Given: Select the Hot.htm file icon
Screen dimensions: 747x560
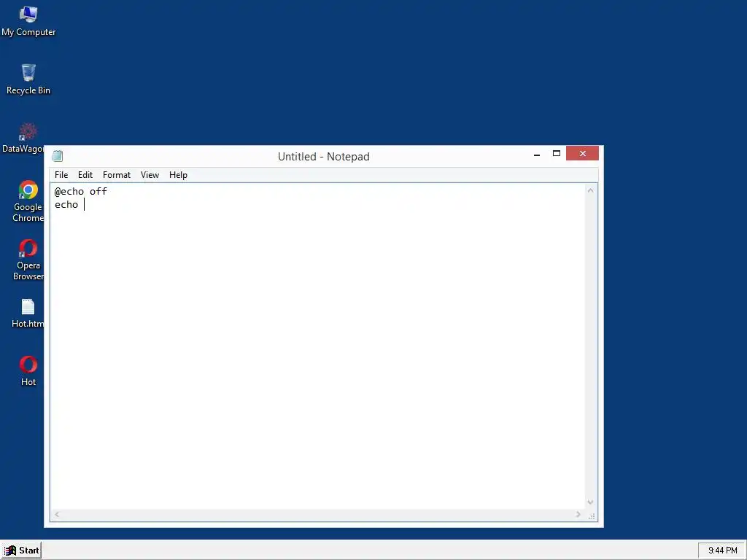Looking at the screenshot, I should point(28,314).
